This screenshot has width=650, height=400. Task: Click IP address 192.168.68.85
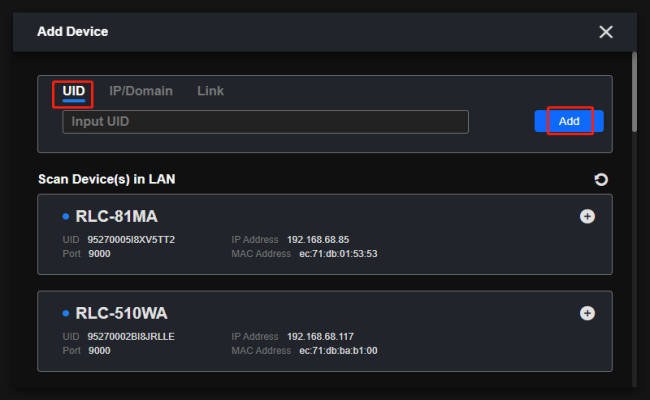point(318,240)
